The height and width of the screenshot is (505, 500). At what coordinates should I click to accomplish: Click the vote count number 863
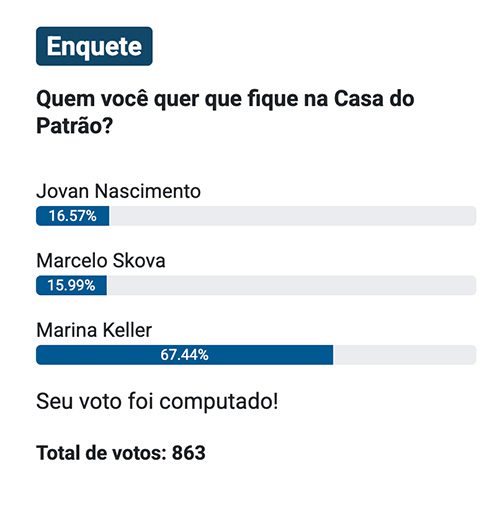189,453
